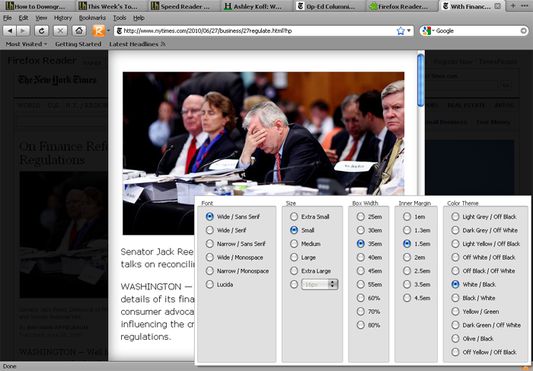Viewport: 533px width, 371px height.
Task: Go to the Home page icon
Action: [79, 31]
